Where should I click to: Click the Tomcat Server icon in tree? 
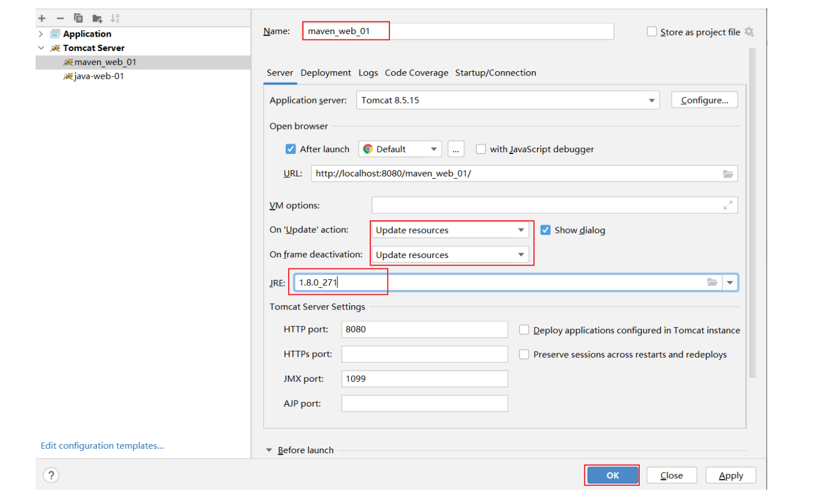pyautogui.click(x=55, y=48)
